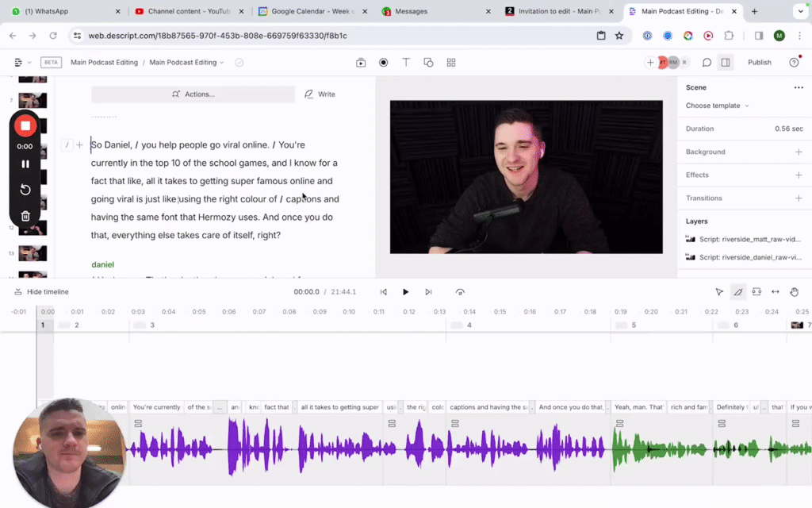This screenshot has width=812, height=508.
Task: Switch to the Google Calendar tab
Action: point(313,11)
